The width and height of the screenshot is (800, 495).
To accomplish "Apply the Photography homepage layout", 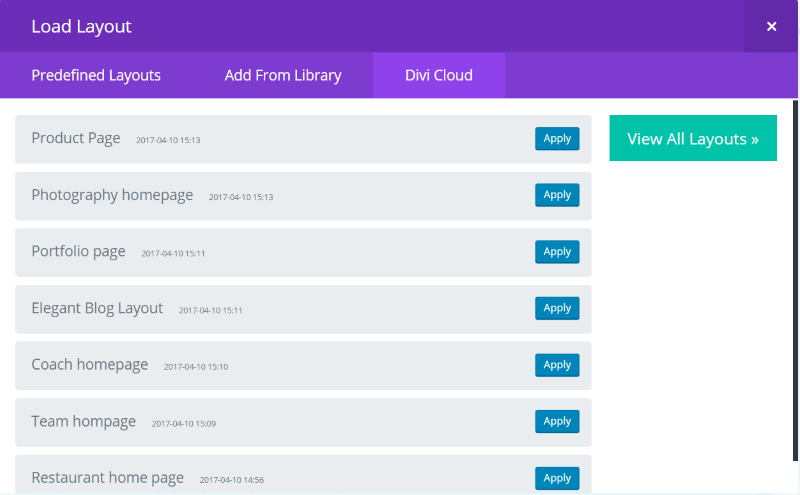I will [x=557, y=195].
